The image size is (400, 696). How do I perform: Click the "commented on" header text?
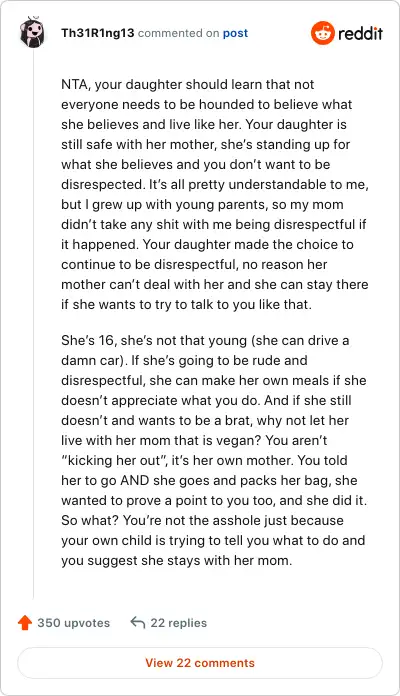(x=178, y=33)
